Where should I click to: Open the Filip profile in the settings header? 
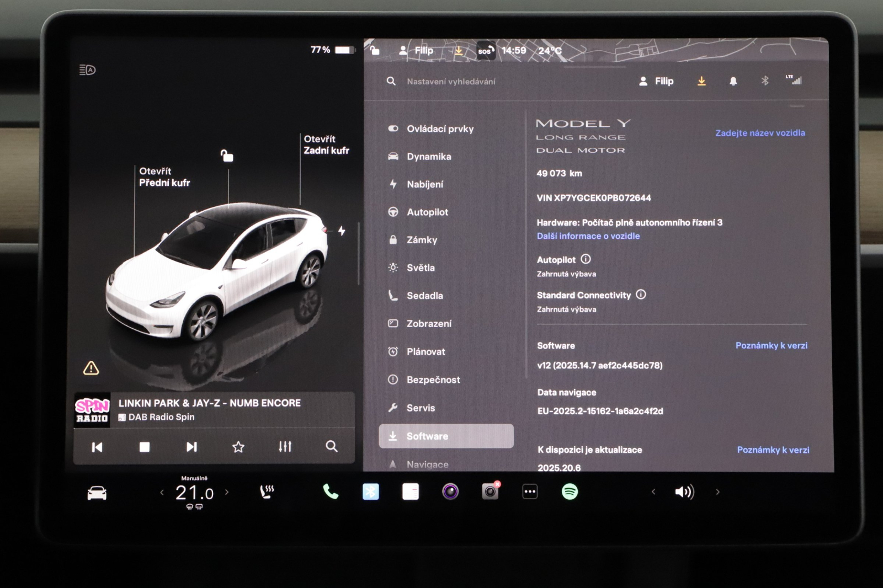click(656, 81)
